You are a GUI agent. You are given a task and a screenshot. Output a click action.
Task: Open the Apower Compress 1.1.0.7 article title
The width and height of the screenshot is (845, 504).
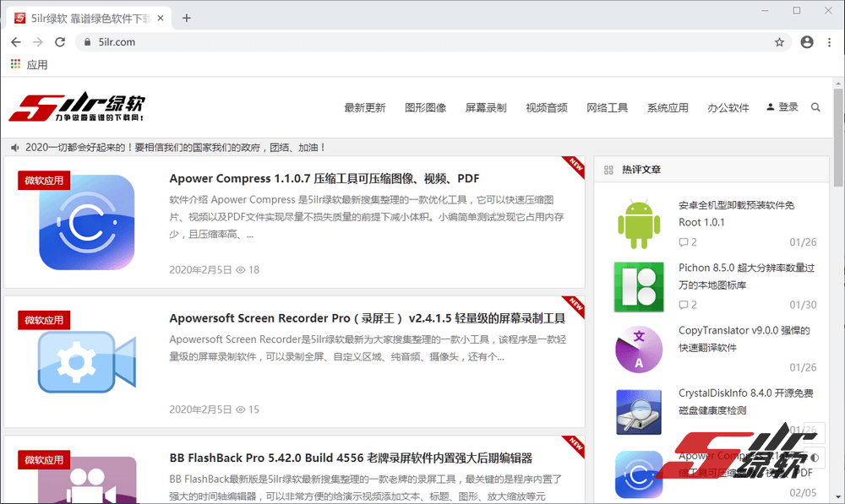pos(324,178)
